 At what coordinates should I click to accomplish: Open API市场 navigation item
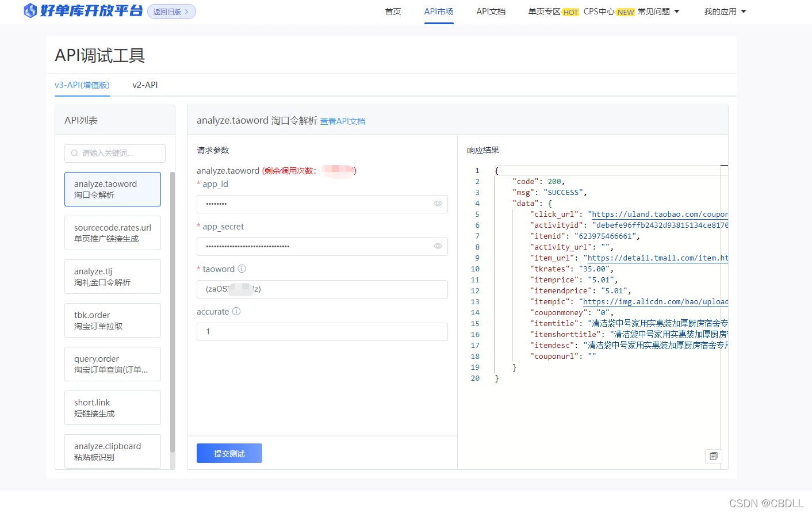click(439, 12)
